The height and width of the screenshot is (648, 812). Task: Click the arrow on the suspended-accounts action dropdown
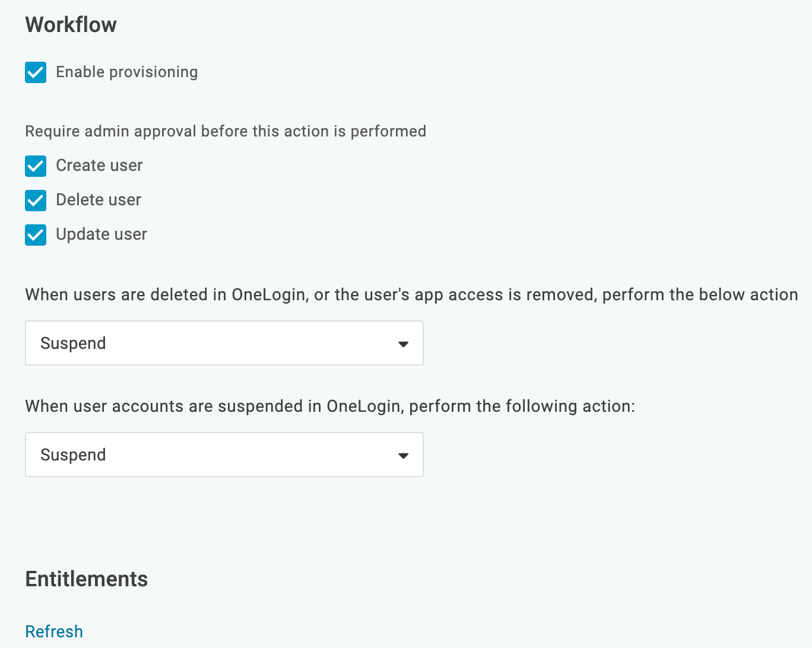[x=404, y=456]
